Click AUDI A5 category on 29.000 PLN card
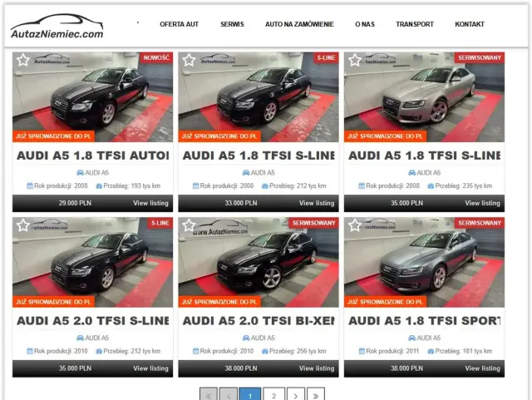Image resolution: width=532 pixels, height=400 pixels. point(96,173)
